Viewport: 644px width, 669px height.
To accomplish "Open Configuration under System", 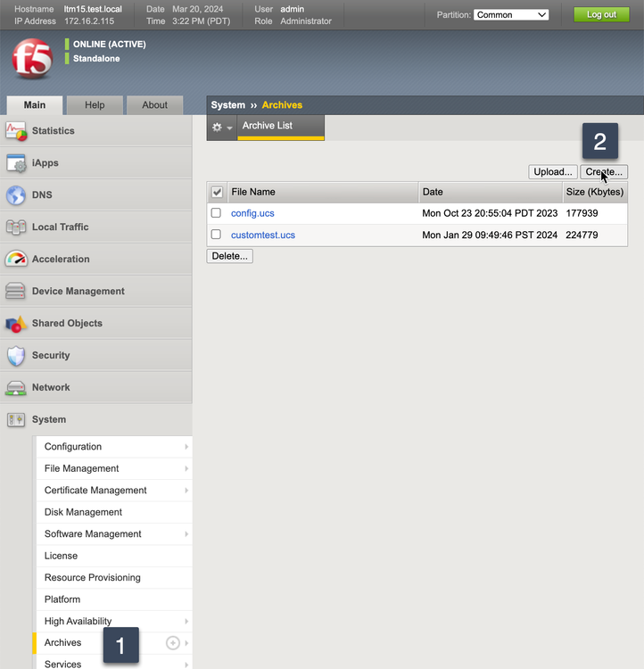I will 114,447.
